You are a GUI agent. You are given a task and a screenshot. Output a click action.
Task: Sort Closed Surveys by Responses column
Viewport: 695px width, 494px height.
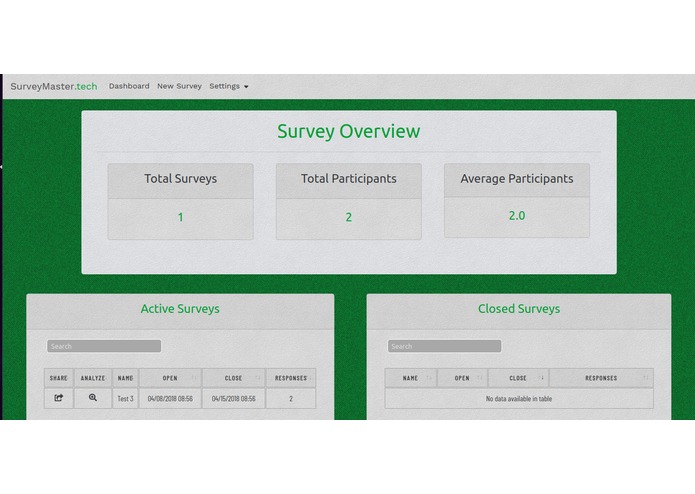click(x=601, y=378)
